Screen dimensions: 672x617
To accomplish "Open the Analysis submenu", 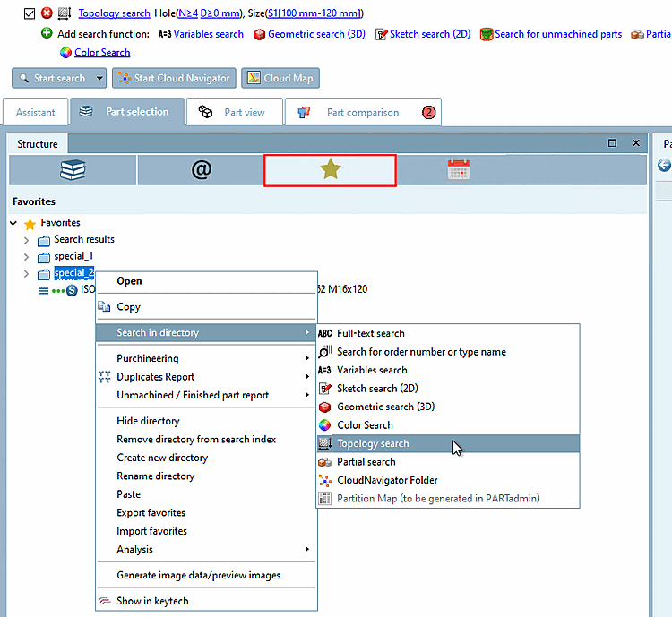I will coord(206,549).
